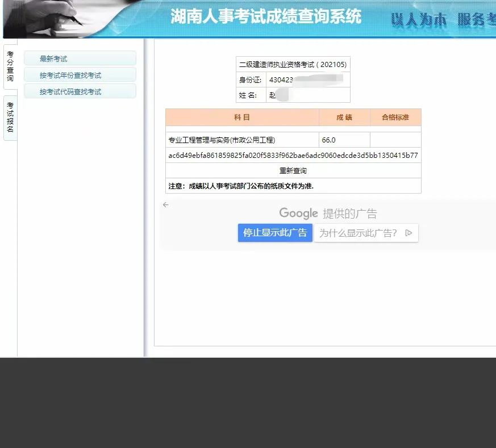Image resolution: width=496 pixels, height=448 pixels.
Task: Click the 科目 subject column header
Action: click(x=241, y=118)
